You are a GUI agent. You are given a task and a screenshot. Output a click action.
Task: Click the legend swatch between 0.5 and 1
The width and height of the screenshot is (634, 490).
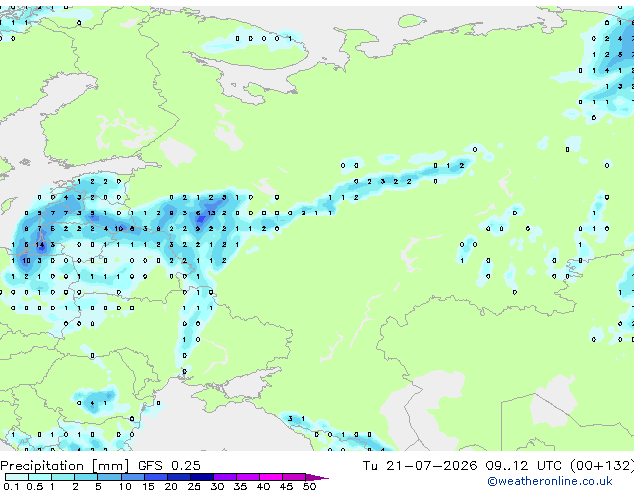click(x=40, y=477)
